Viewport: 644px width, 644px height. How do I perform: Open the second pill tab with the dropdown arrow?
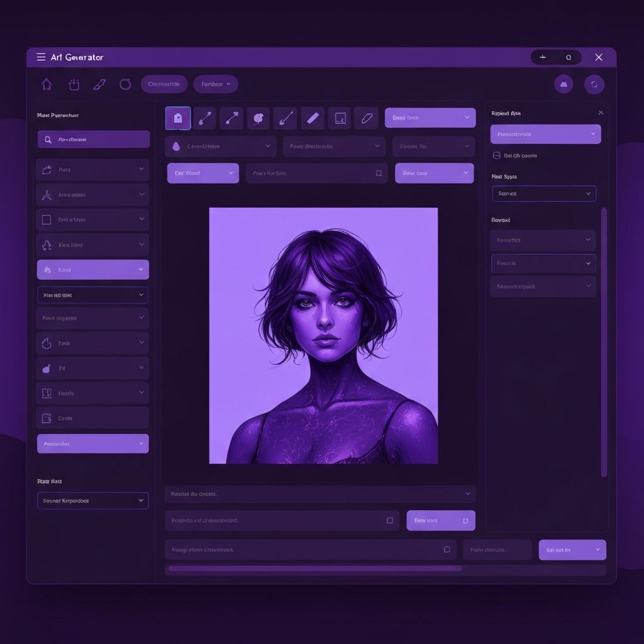tap(216, 84)
